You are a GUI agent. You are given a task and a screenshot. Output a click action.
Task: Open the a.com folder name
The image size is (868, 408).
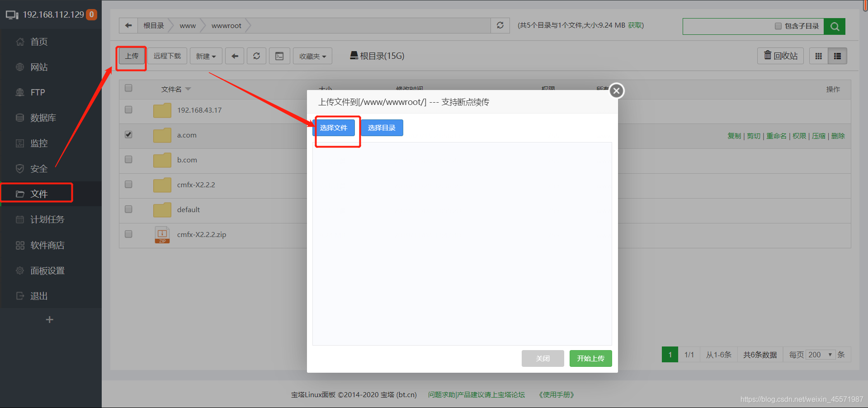click(187, 135)
